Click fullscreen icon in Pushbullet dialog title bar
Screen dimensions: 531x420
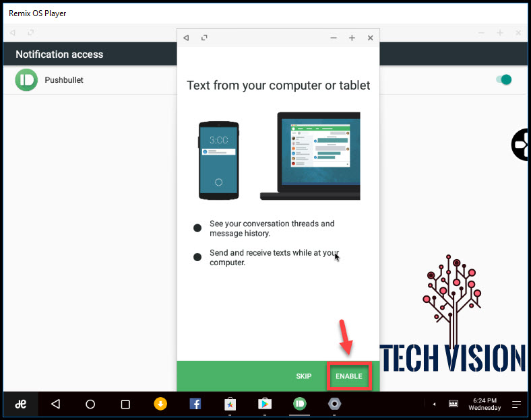tap(204, 38)
